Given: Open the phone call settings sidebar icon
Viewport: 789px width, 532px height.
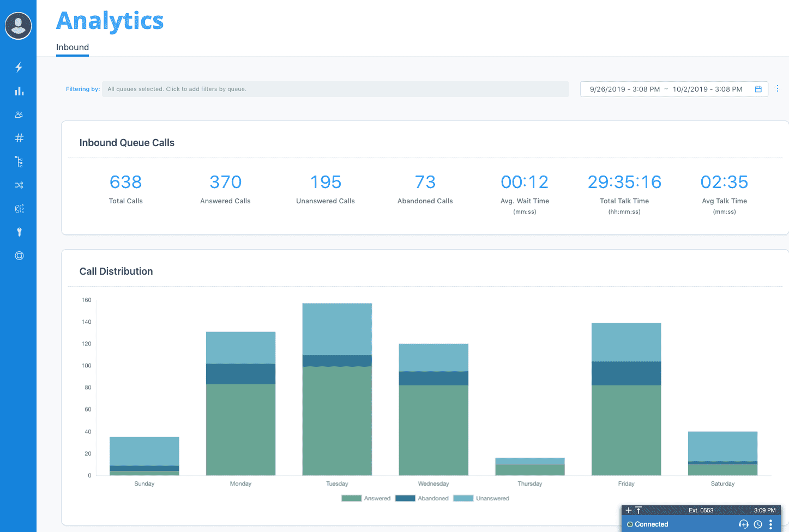Looking at the screenshot, I should click(x=19, y=209).
